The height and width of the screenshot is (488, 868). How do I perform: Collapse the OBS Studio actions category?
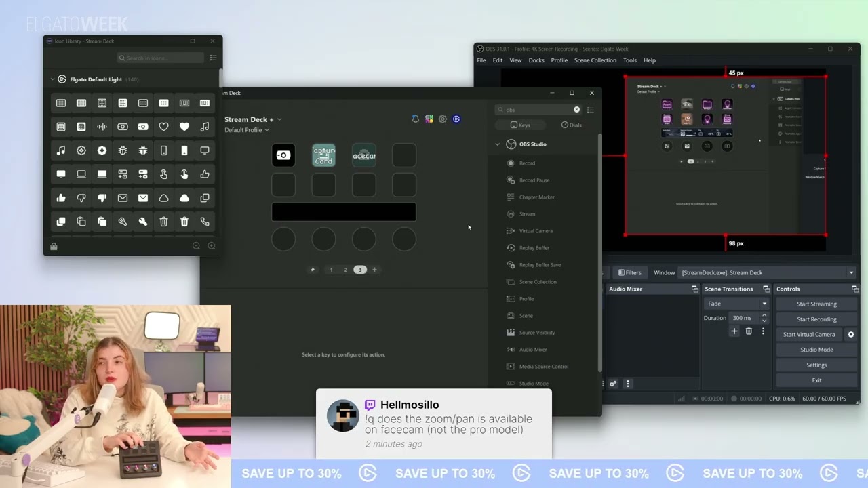point(497,144)
